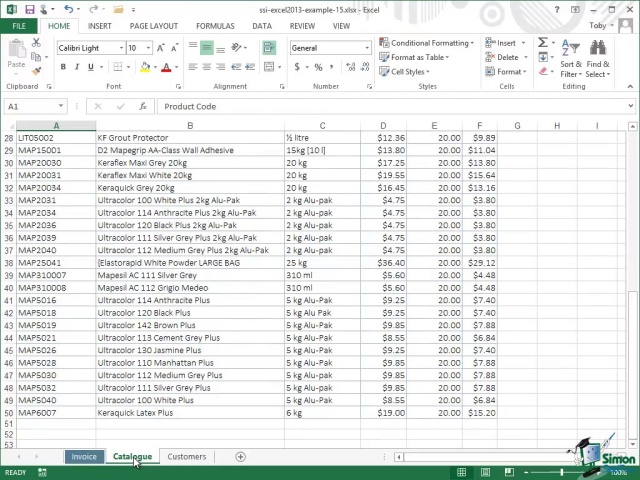The image size is (640, 480).
Task: Click the Open folder icon in quick access toolbar
Action: coord(118,9)
